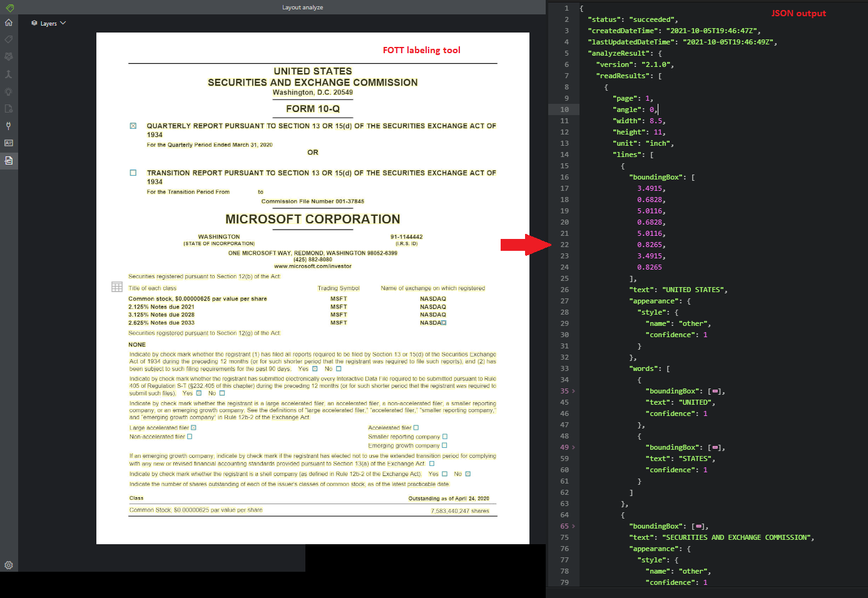Open the settings gear at bottom left

(9, 565)
